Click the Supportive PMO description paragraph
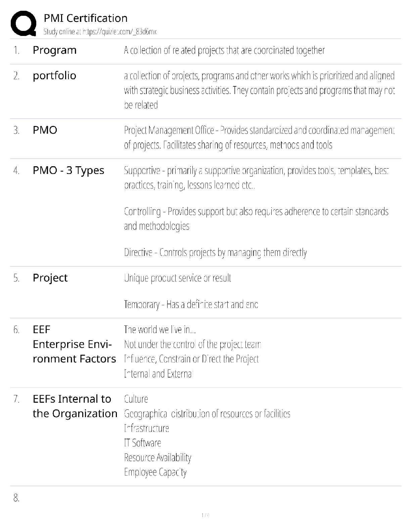The width and height of the screenshot is (411, 532). [256, 178]
